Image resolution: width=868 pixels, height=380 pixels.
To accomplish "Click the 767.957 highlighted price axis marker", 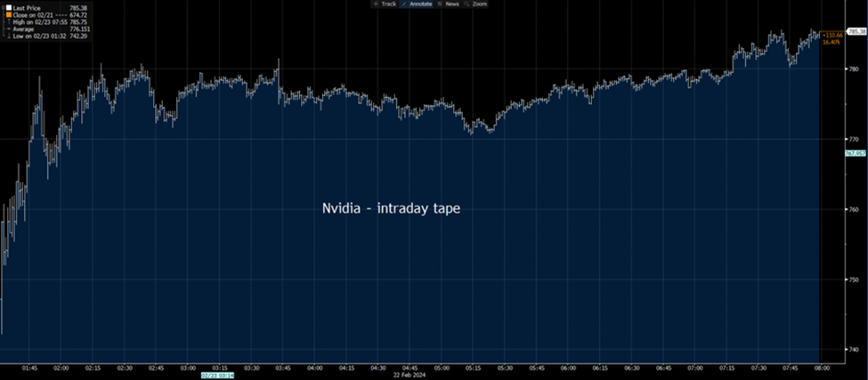I will click(x=856, y=153).
